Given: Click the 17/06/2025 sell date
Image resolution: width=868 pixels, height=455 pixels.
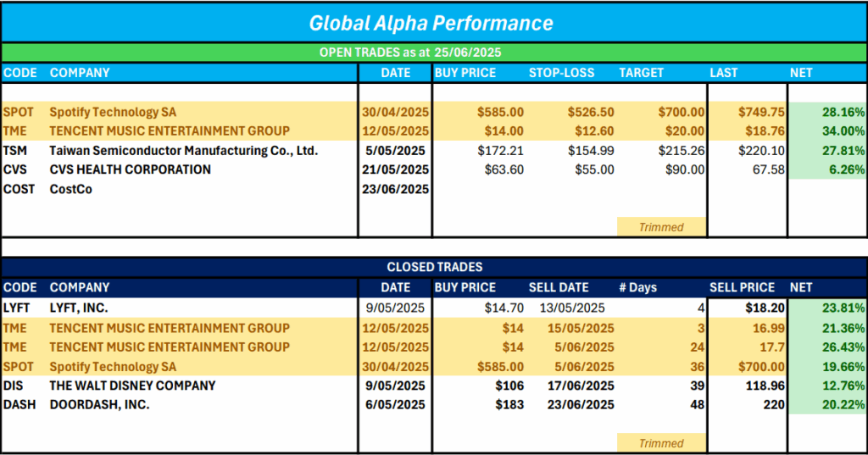Looking at the screenshot, I should pos(581,386).
